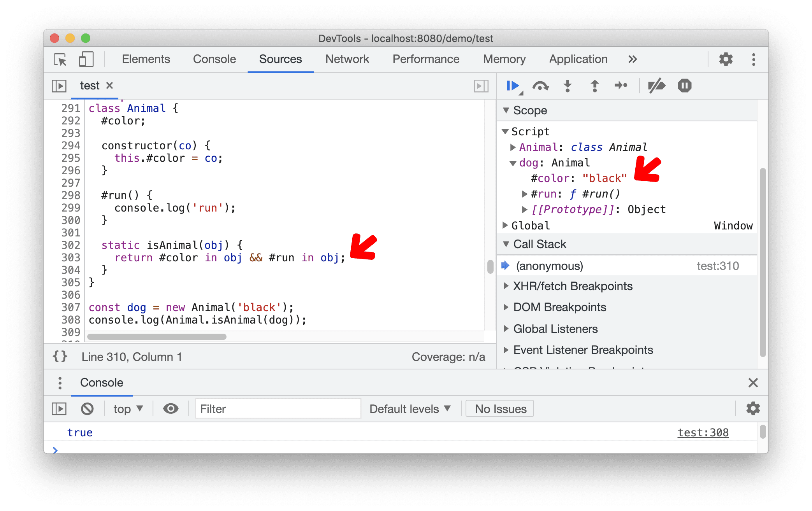Toggle inspect element mode icon
The width and height of the screenshot is (812, 511).
(x=60, y=58)
